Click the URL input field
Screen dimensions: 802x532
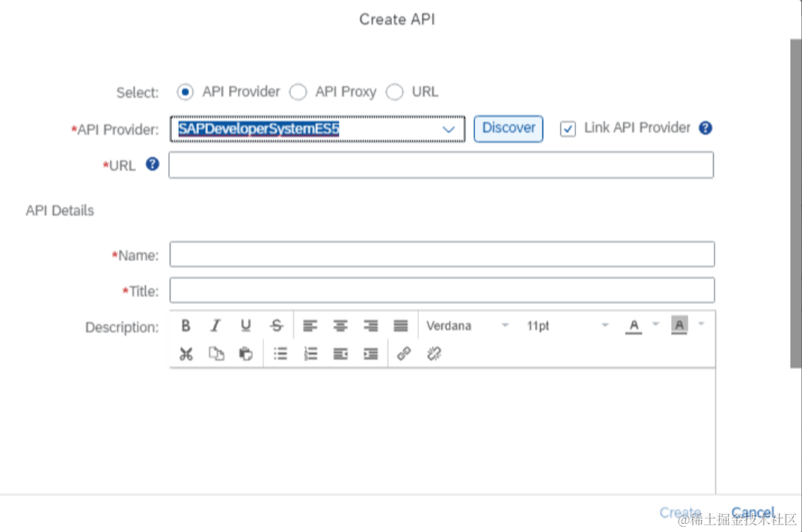(x=441, y=165)
